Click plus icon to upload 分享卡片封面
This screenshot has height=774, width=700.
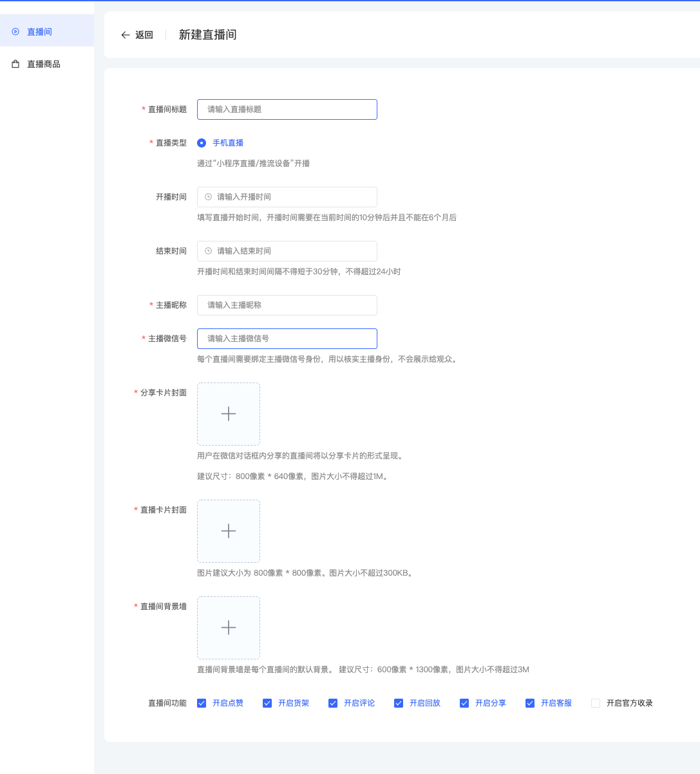click(x=229, y=414)
